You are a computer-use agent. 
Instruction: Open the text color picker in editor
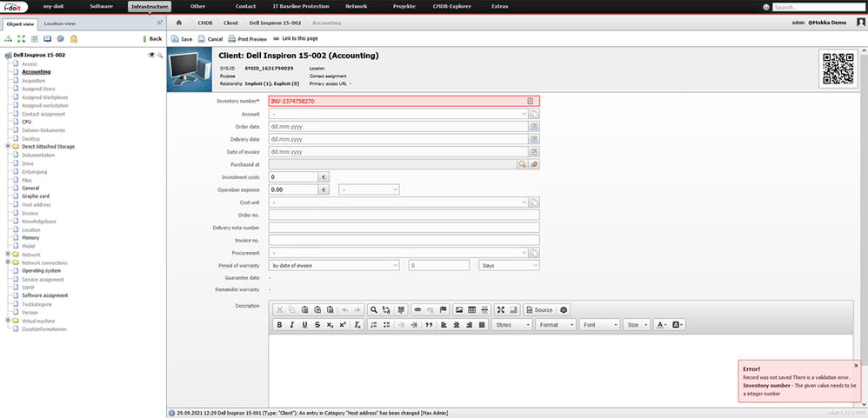[662, 324]
